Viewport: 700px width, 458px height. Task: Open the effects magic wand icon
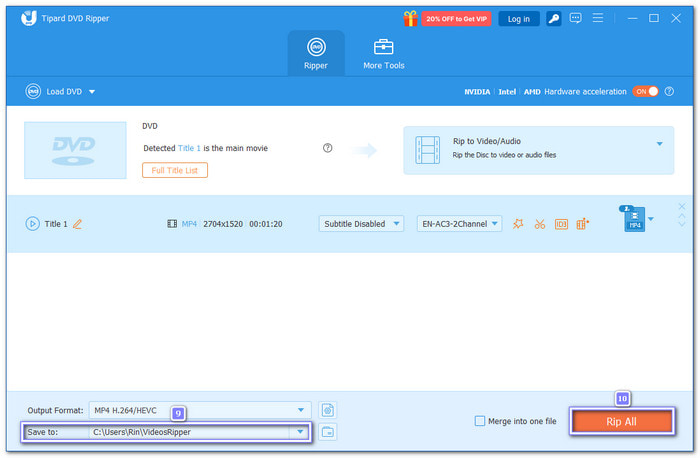[518, 224]
